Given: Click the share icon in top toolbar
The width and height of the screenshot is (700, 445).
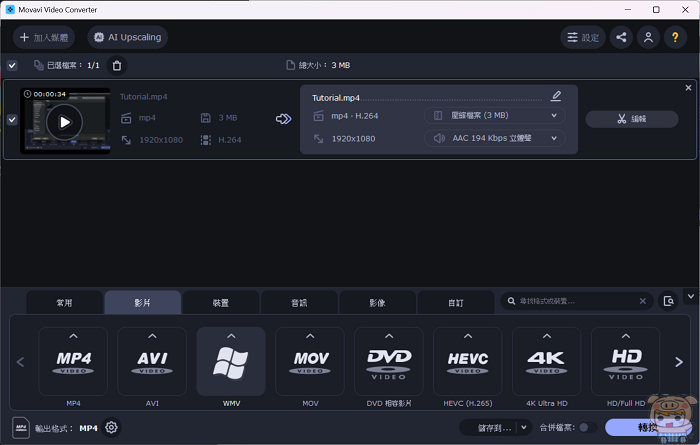Looking at the screenshot, I should click(622, 38).
